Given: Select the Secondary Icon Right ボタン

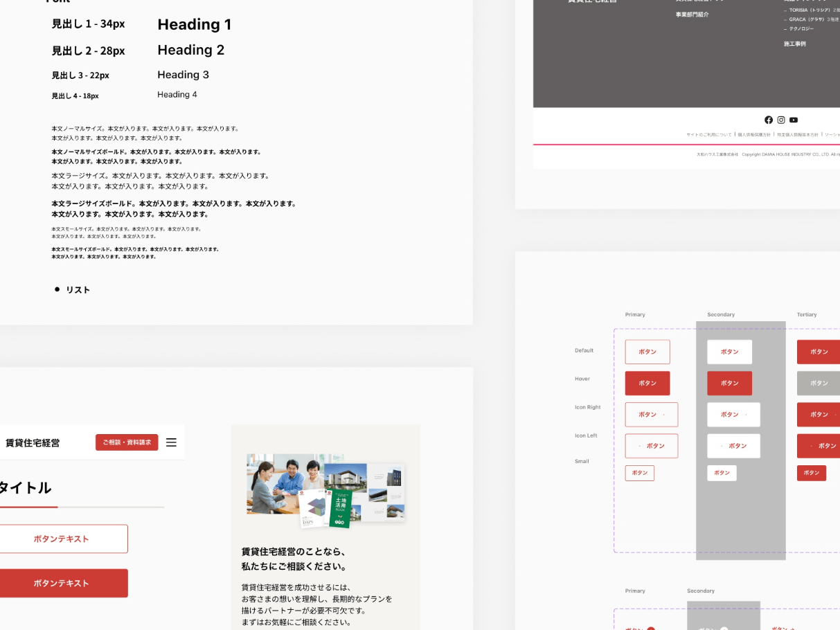Looking at the screenshot, I should (x=733, y=415).
